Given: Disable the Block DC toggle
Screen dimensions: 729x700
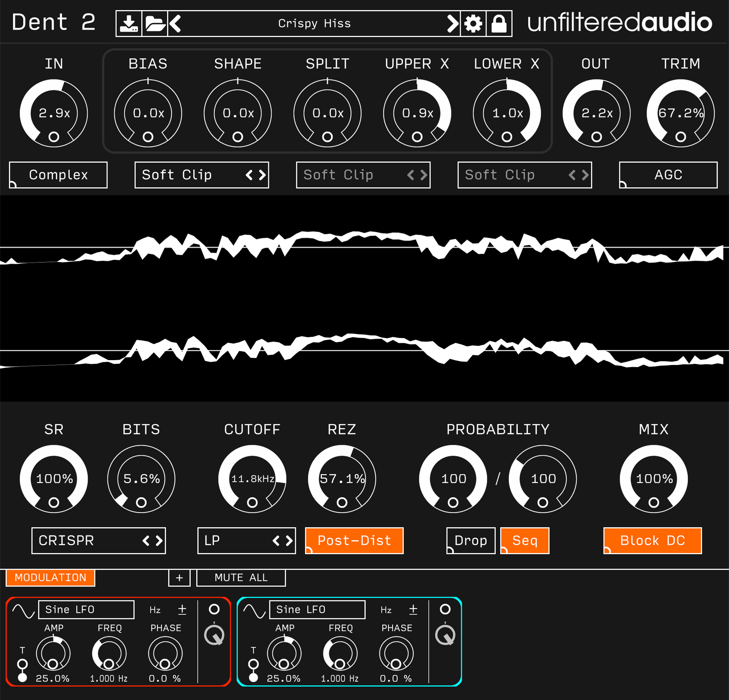Looking at the screenshot, I should [x=652, y=540].
